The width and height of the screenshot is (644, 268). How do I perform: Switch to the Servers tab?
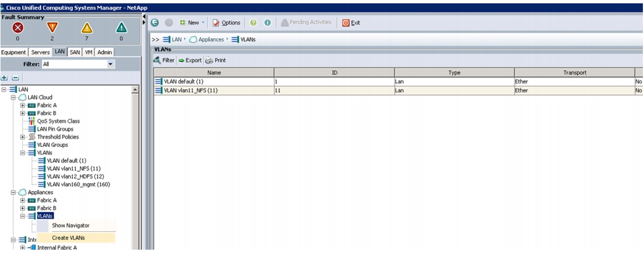point(40,52)
